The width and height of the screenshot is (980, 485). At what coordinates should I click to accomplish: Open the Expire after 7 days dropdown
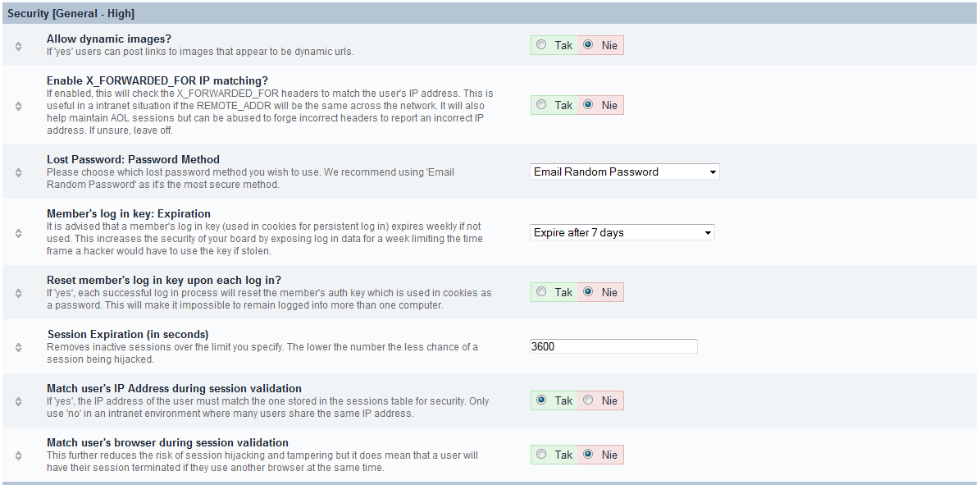(622, 233)
